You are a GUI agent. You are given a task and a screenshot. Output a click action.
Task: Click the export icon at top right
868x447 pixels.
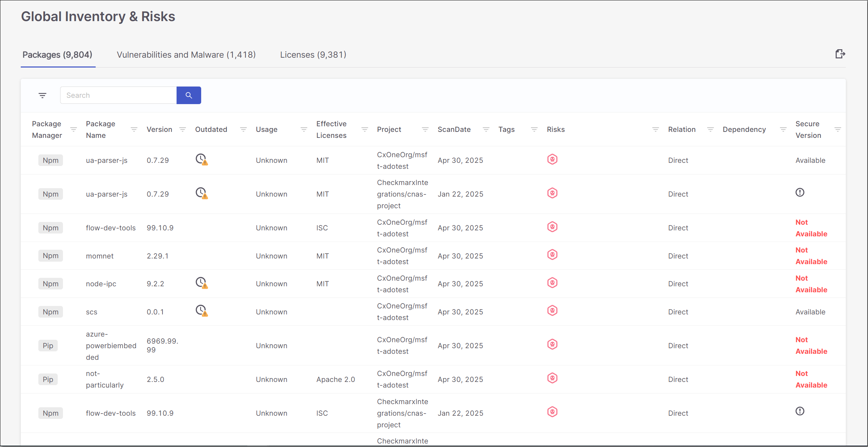tap(840, 54)
